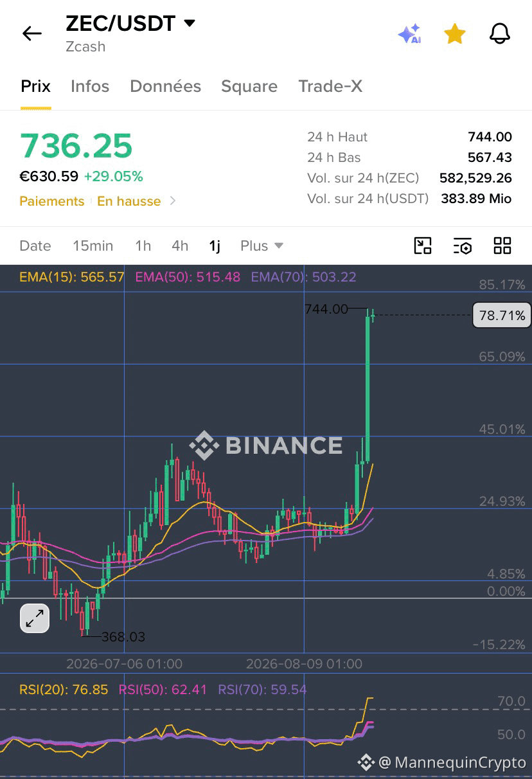Click the 78.71% current price marker
This screenshot has width=532, height=779.
pyautogui.click(x=502, y=315)
